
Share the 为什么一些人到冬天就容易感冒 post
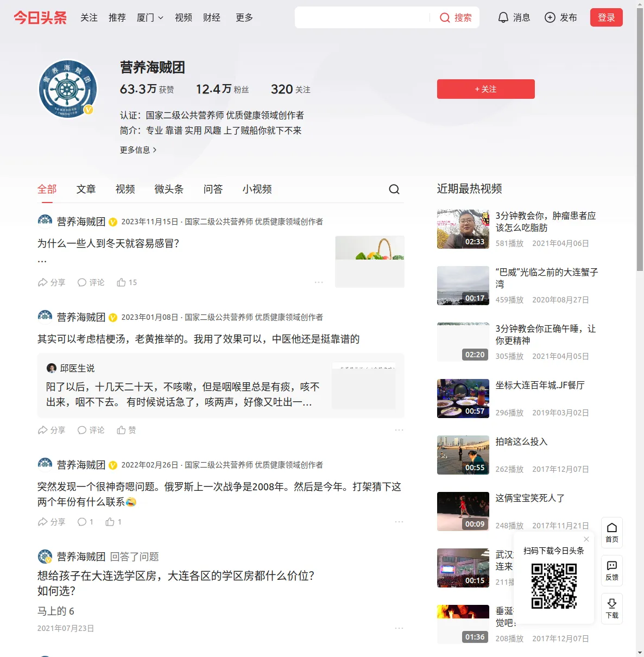[x=52, y=282]
